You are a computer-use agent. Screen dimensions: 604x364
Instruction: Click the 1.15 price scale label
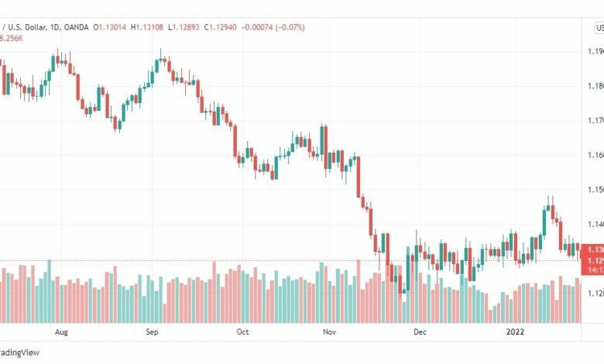tap(595, 190)
